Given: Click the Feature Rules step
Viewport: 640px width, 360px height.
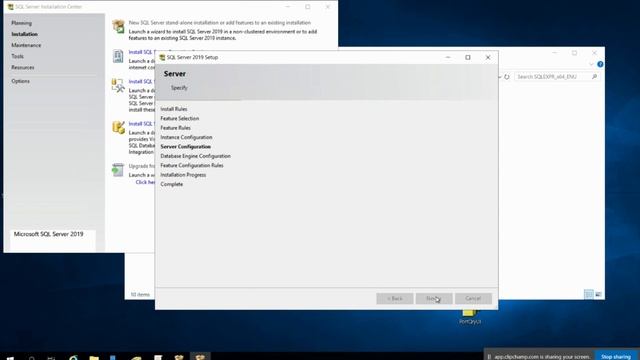Looking at the screenshot, I should point(176,128).
